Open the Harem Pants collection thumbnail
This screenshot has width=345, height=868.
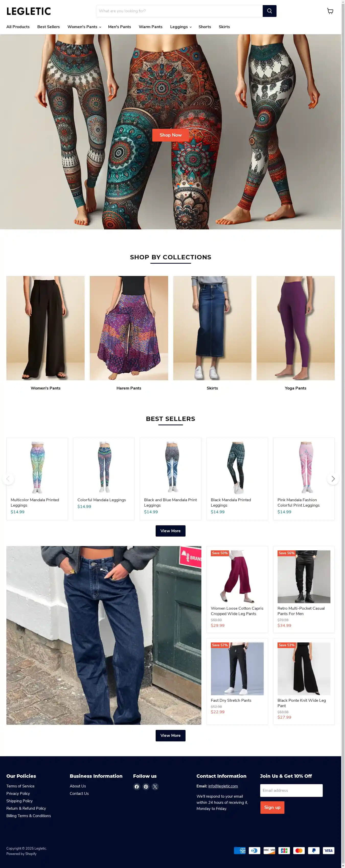[x=129, y=328]
